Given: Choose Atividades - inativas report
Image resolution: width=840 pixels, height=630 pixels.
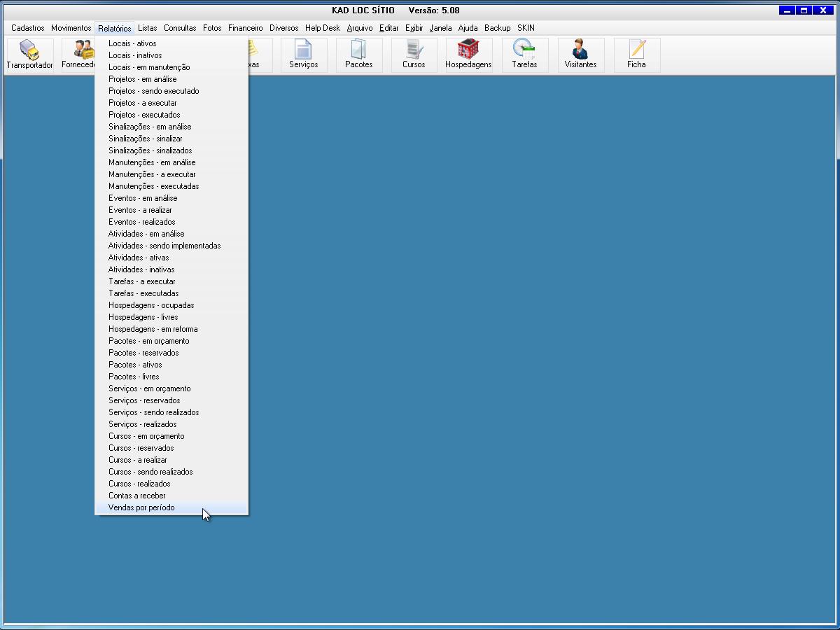Looking at the screenshot, I should [171, 269].
